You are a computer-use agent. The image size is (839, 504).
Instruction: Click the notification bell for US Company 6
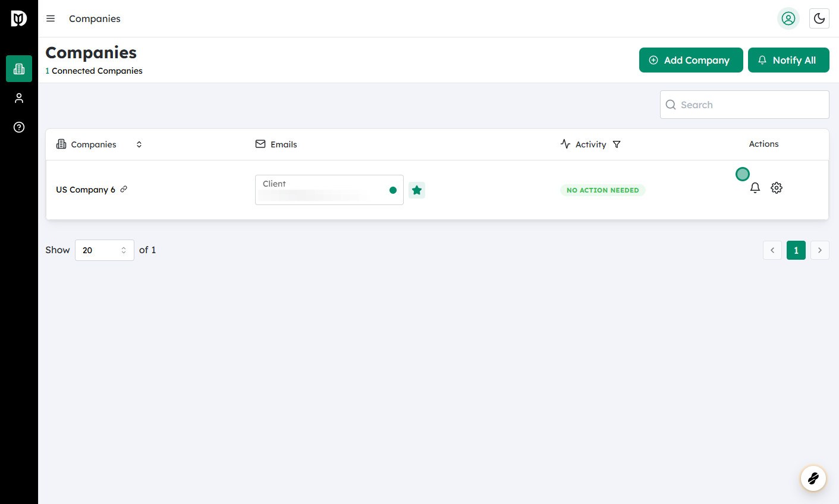click(755, 188)
